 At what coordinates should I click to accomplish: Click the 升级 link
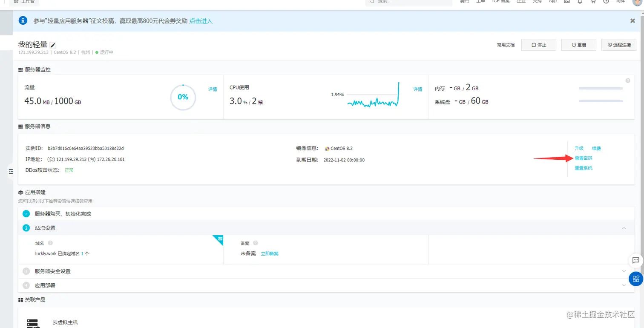pos(579,148)
